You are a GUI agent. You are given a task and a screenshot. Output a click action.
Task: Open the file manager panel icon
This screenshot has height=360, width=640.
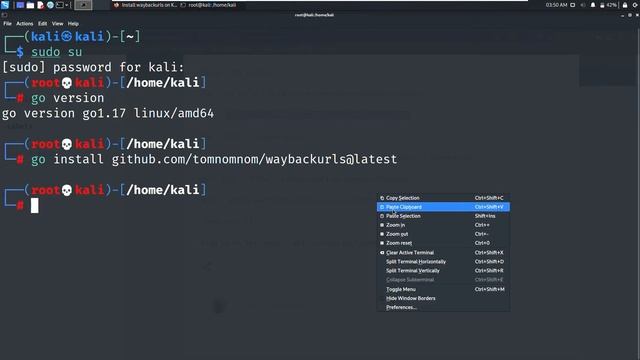(x=30, y=5)
